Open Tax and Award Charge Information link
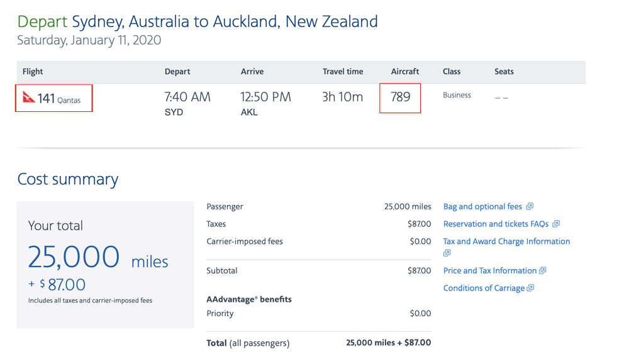 coord(506,241)
